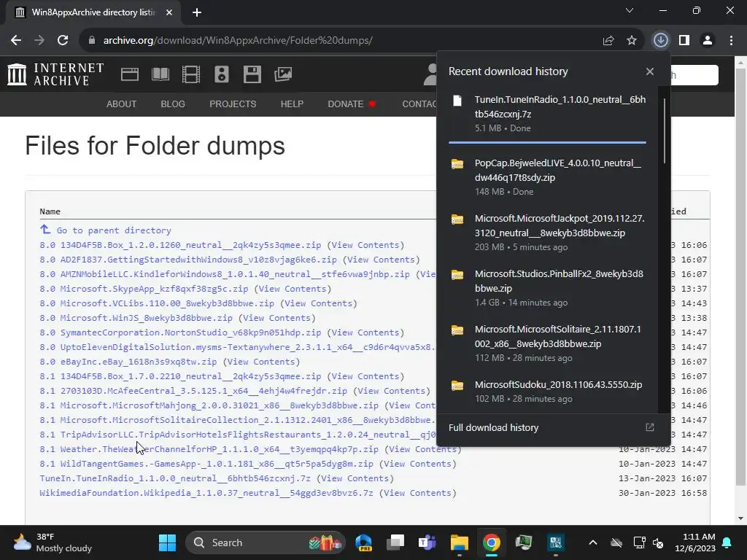Open the clock showing 1:11 AM
This screenshot has height=560, width=747.
pos(695,542)
